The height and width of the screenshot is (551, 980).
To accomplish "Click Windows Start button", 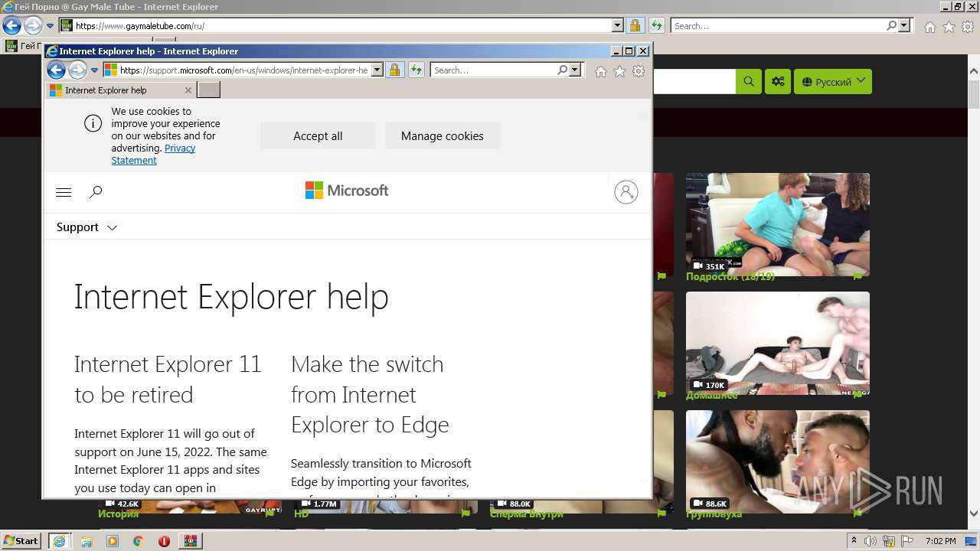I will 21,541.
